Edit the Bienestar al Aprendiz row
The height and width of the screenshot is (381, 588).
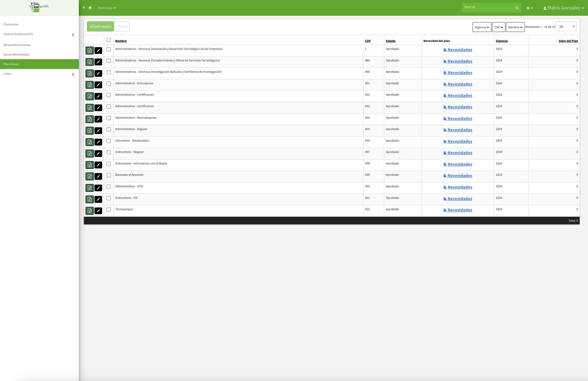(98, 176)
